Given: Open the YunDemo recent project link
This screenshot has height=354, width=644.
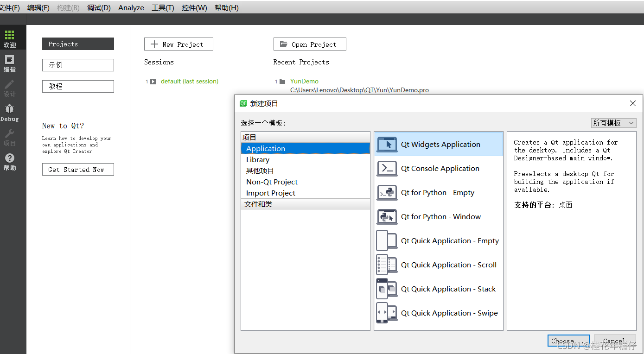Looking at the screenshot, I should pos(304,82).
